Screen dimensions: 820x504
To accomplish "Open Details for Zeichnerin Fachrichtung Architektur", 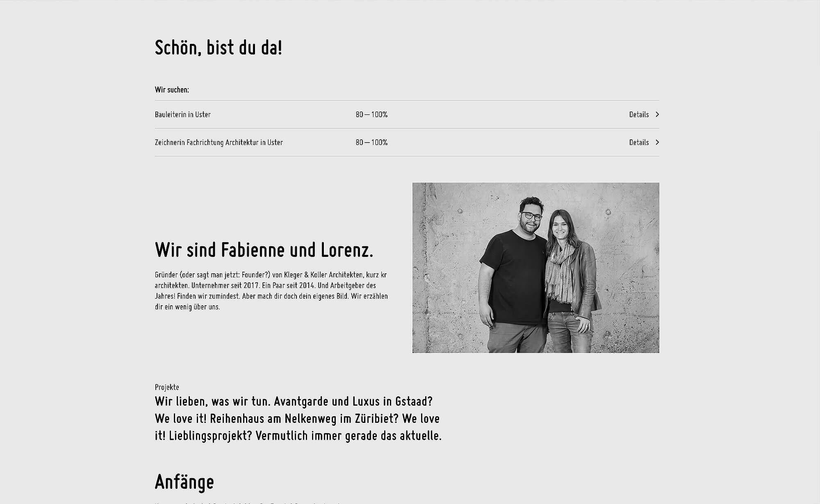I will click(639, 142).
